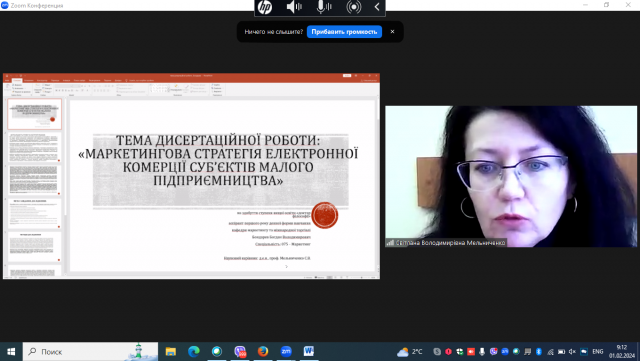Click the Bluetooth tray icon
Image resolution: width=640 pixels, height=361 pixels.
point(539,352)
